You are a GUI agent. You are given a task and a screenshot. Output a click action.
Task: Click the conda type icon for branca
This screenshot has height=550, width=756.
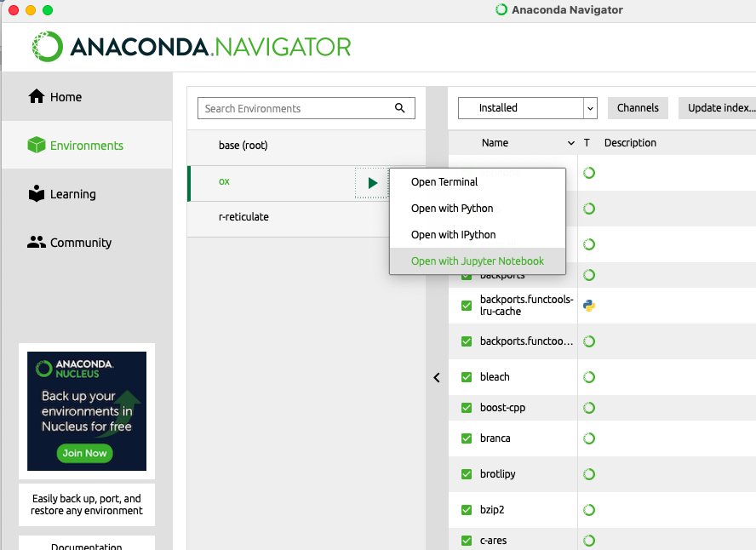coord(588,438)
